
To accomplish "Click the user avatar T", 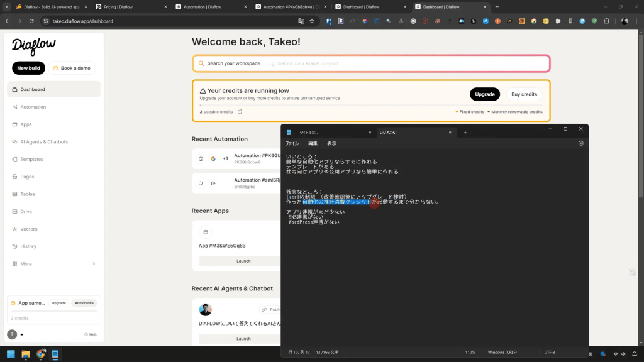I will coord(12,334).
